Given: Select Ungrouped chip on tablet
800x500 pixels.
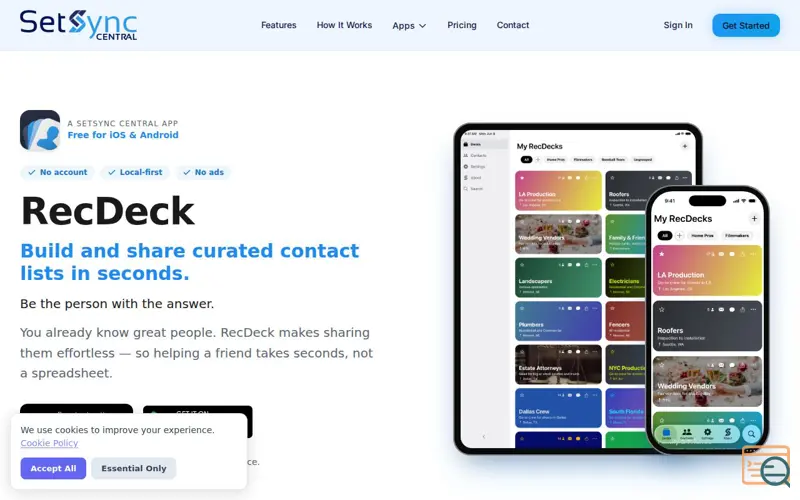Looking at the screenshot, I should (x=642, y=160).
